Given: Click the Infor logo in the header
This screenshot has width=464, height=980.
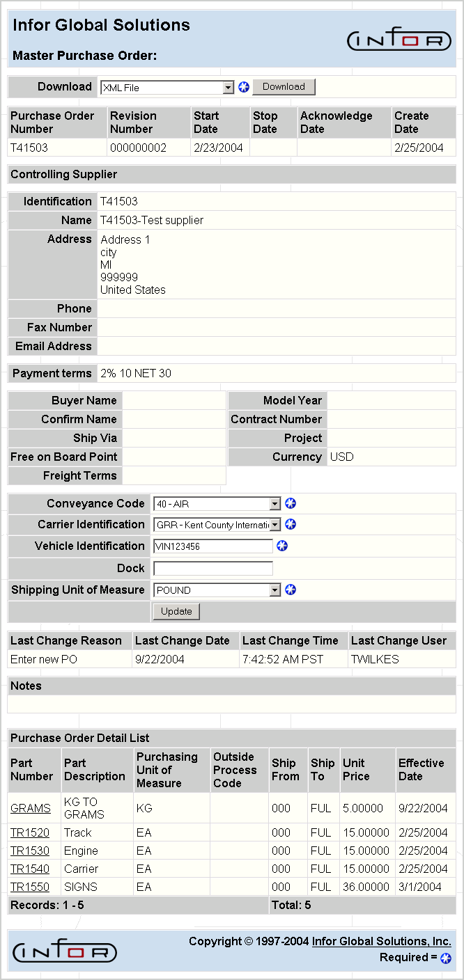Looking at the screenshot, I should tap(399, 40).
